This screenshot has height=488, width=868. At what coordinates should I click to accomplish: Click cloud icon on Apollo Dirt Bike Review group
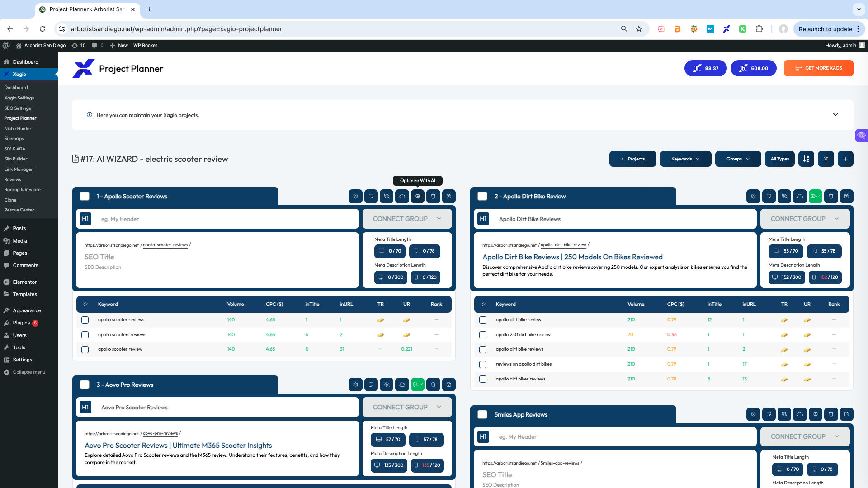pos(800,196)
